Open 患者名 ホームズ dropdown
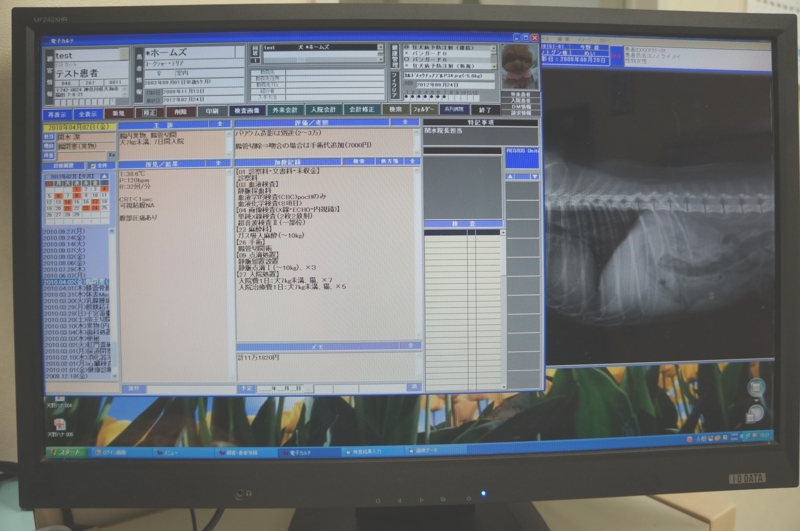The image size is (800, 531). point(240,52)
